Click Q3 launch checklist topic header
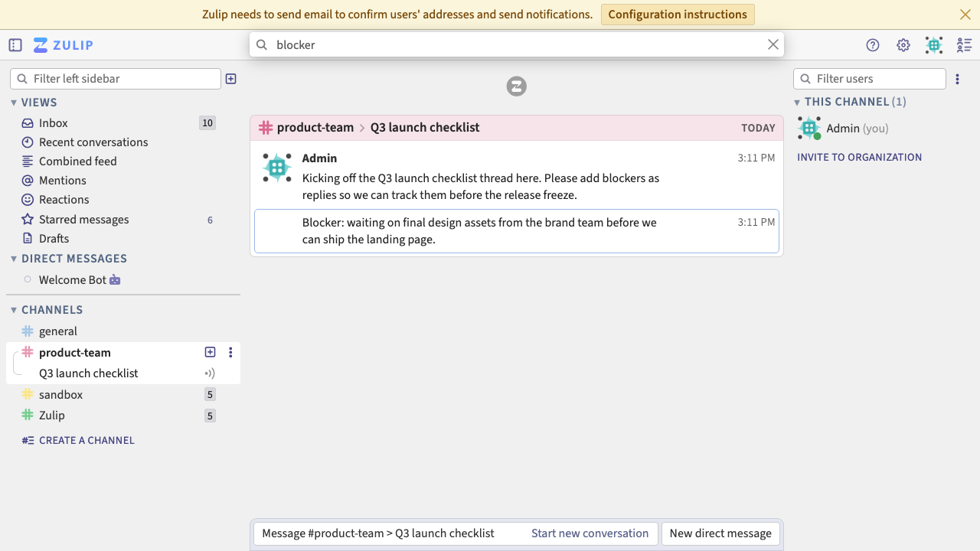 click(x=425, y=128)
